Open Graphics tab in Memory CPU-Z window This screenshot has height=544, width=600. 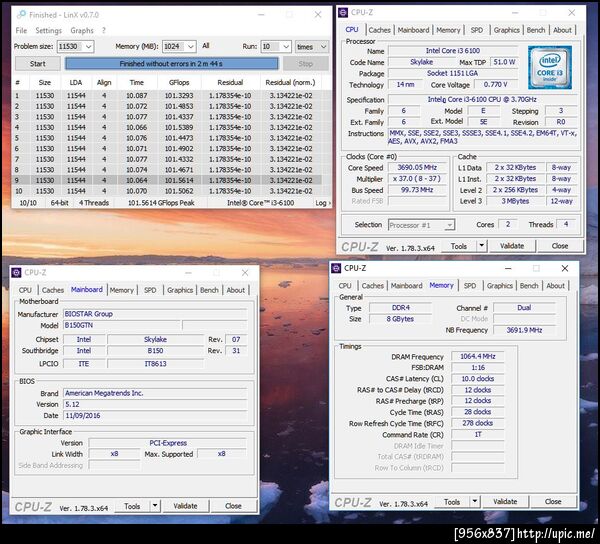tap(499, 286)
